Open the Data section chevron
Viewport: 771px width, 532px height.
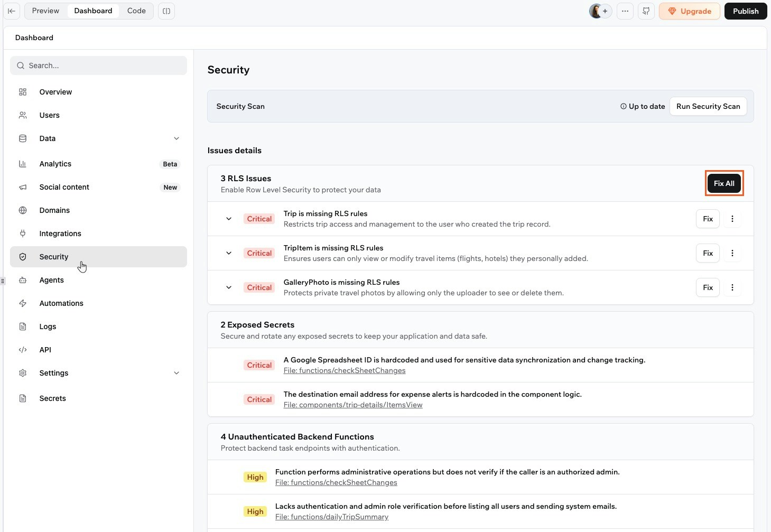coord(177,138)
